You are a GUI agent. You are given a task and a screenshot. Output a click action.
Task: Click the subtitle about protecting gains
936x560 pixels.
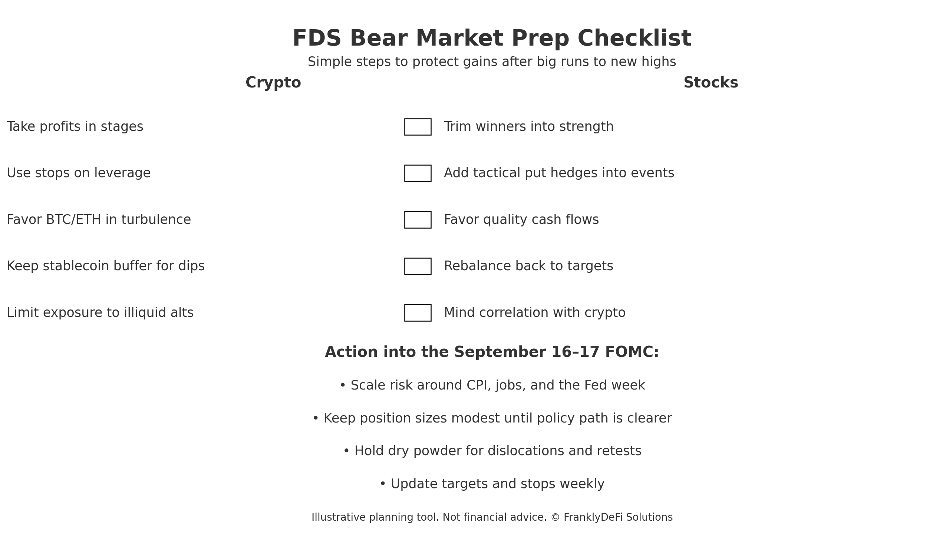point(492,62)
